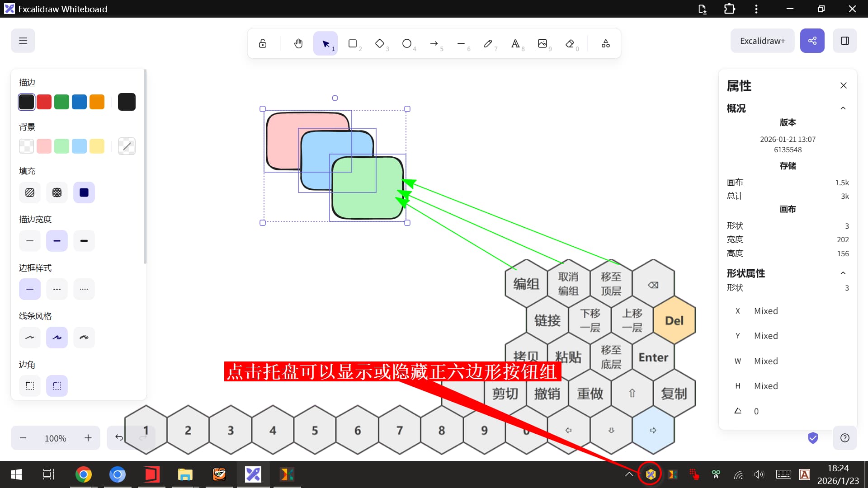Open the Insert Image tool
Screen dimensions: 868x488
pyautogui.click(x=542, y=43)
